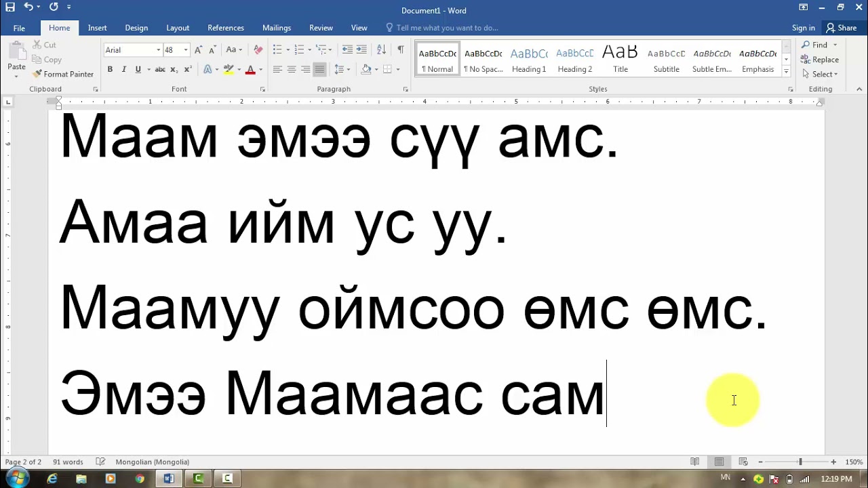Open the Select dropdown
The width and height of the screenshot is (868, 488).
click(821, 74)
